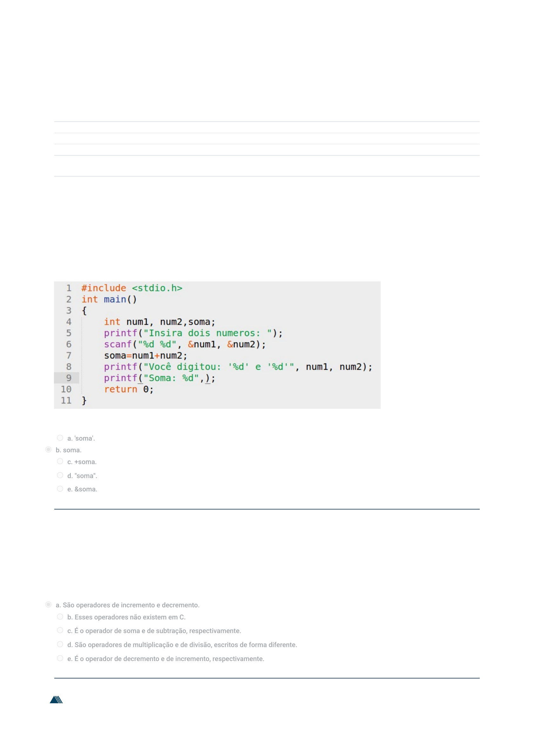Image resolution: width=534 pixels, height=756 pixels.
Task: Click 'main()' function name on line 2
Action: (120, 299)
